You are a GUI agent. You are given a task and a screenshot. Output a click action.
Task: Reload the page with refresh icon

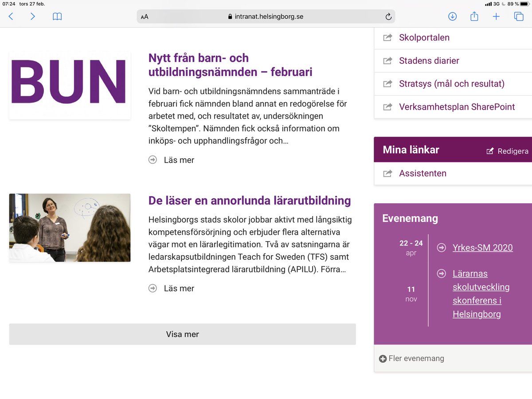tap(388, 17)
